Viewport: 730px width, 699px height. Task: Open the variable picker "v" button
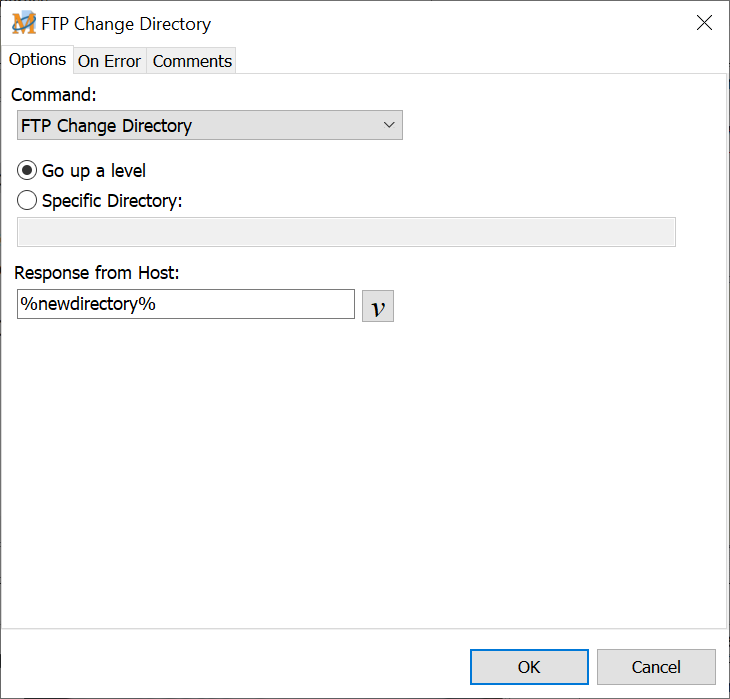coord(378,306)
